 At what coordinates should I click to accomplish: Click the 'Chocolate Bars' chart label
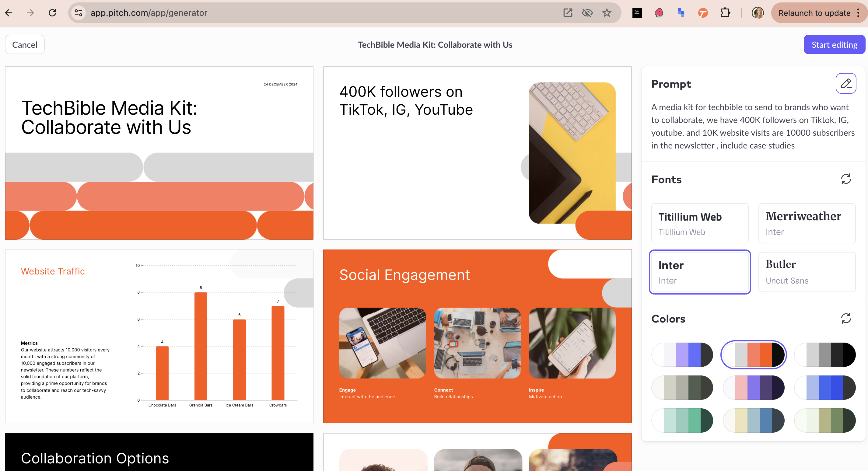click(162, 405)
